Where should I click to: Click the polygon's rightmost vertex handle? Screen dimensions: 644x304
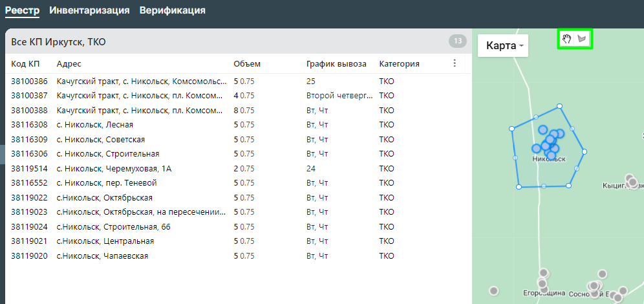coord(585,151)
